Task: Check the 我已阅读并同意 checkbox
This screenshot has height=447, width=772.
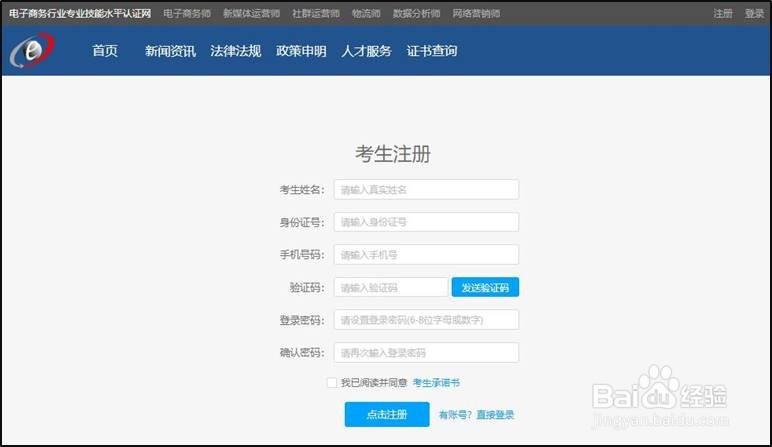Action: point(332,383)
